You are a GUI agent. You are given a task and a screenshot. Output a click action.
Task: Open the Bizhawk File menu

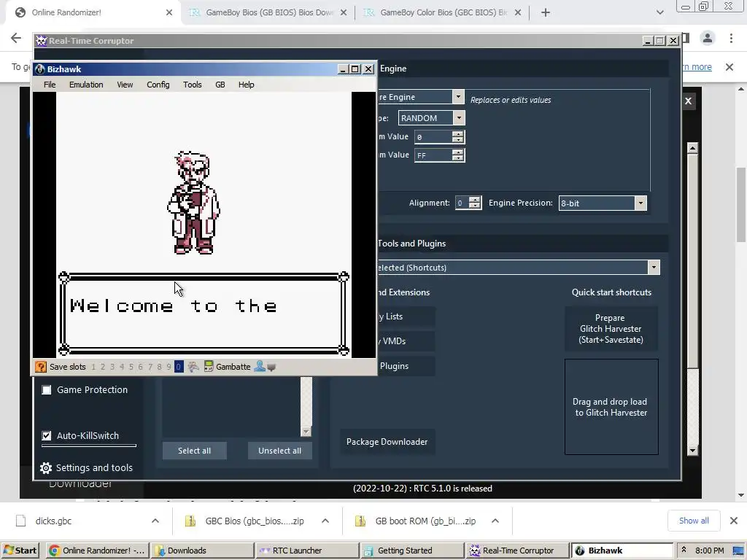(50, 85)
